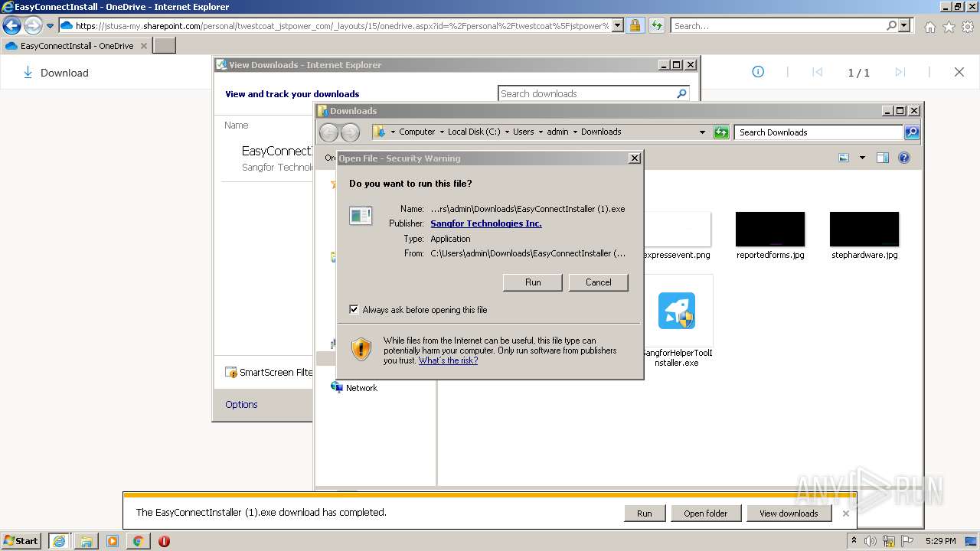Click the search magnifier in Downloads explorer
This screenshot has height=551, width=980.
coord(911,132)
